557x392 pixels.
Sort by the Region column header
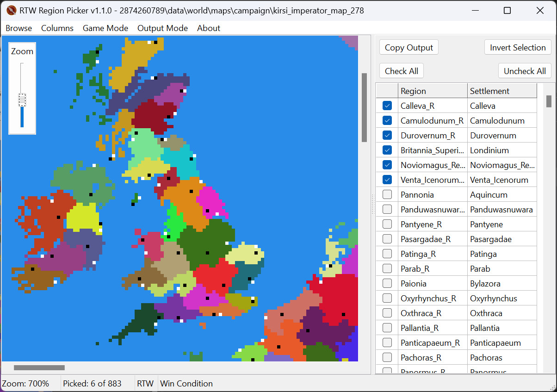[433, 91]
